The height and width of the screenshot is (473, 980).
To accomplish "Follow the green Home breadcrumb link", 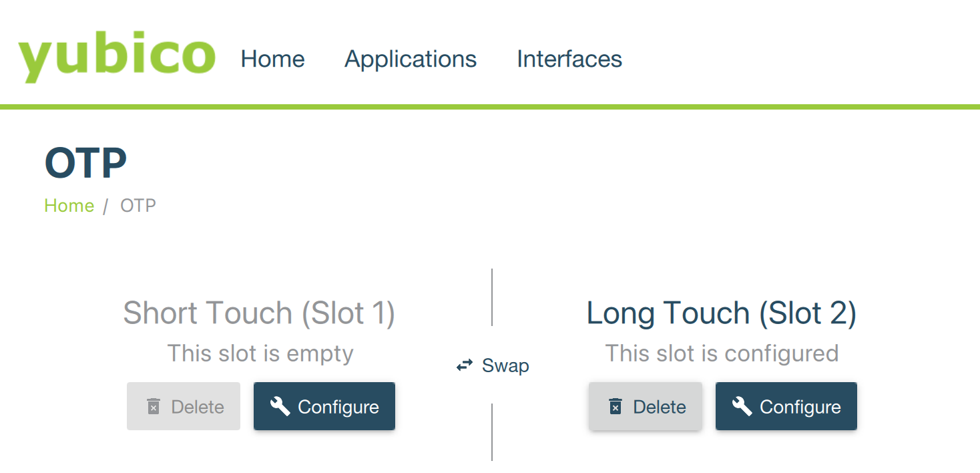I will (69, 205).
